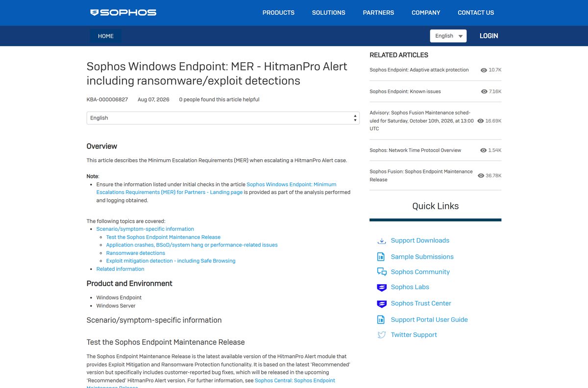This screenshot has height=388, width=588.
Task: Open Sophos Trust Center quick link
Action: (421, 303)
